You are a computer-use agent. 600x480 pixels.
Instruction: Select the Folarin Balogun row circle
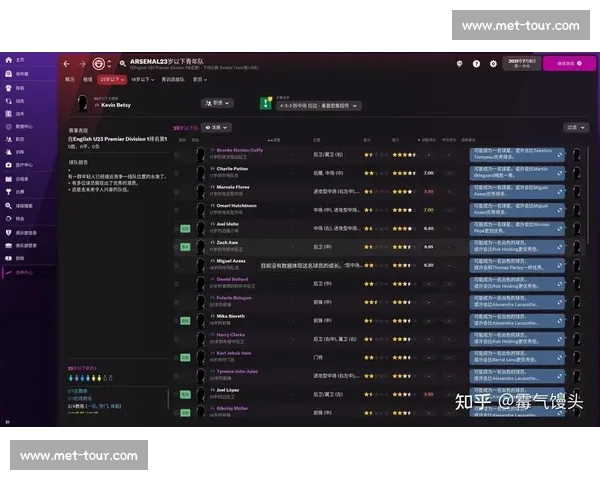pyautogui.click(x=176, y=302)
